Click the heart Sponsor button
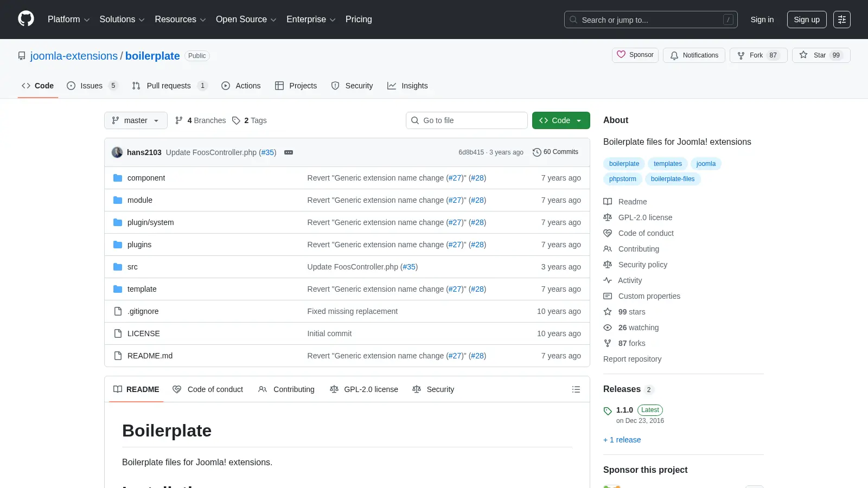The height and width of the screenshot is (488, 868). point(635,55)
